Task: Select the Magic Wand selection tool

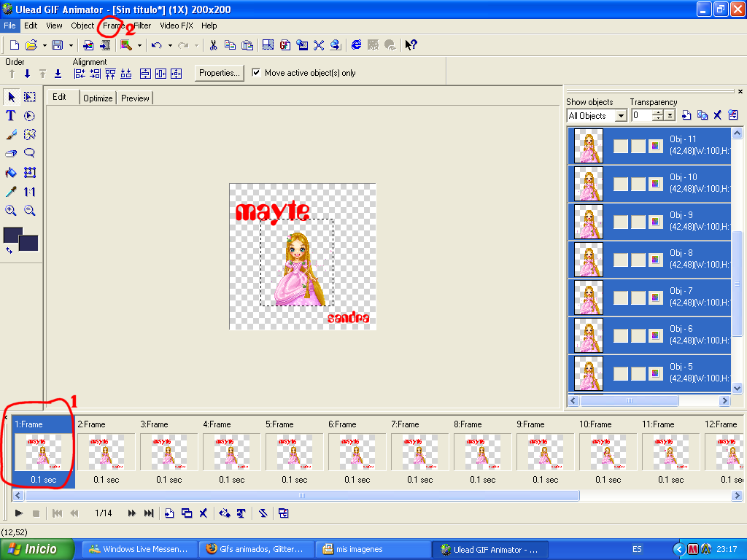Action: pyautogui.click(x=29, y=135)
